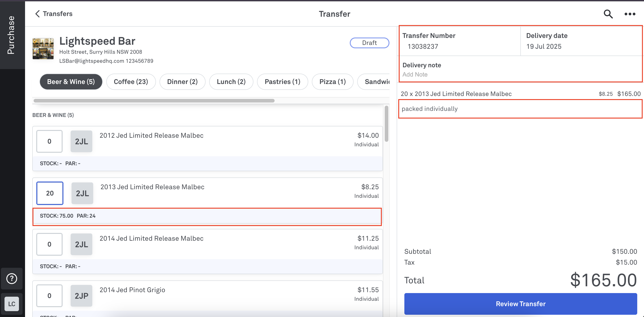Screen dimensions: 644x317
Task: Click the 2014 Jed Pinot Grigio name
Action: click(132, 290)
